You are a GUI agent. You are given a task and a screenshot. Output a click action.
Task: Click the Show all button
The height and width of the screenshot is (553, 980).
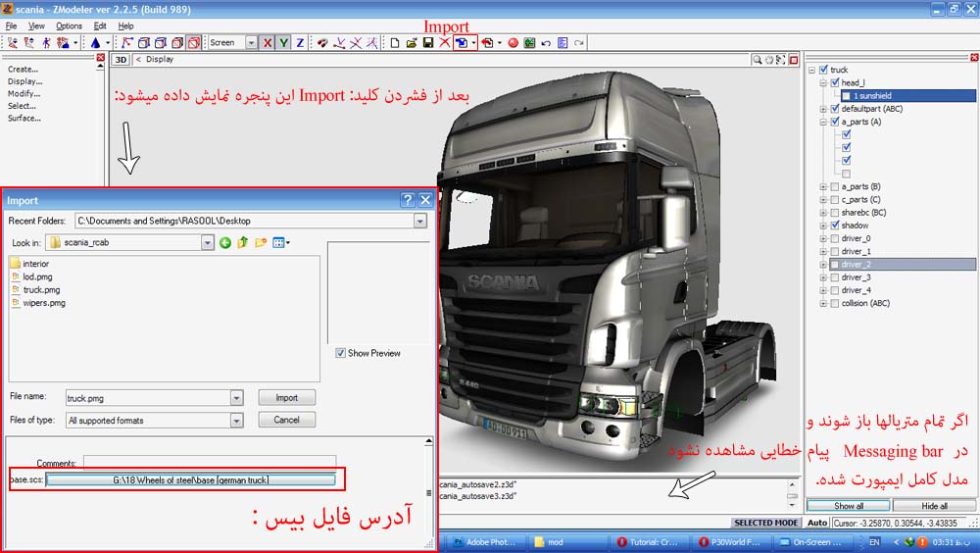coord(848,506)
